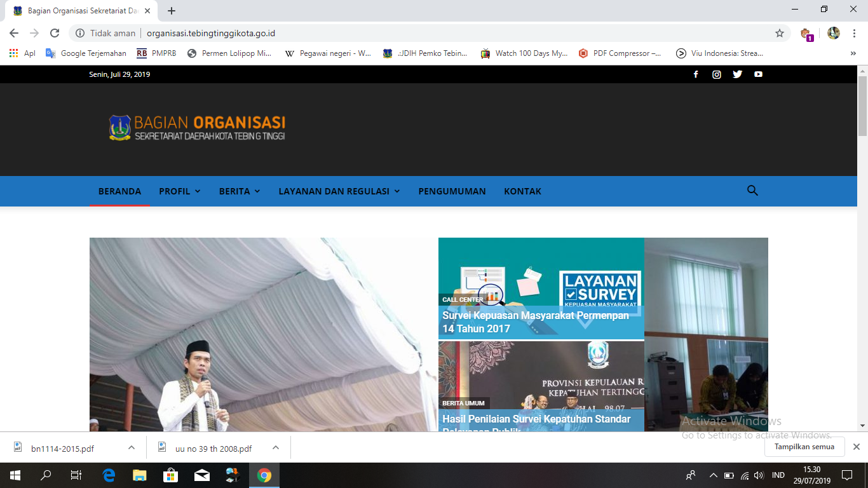Show site info for Tidak aman
Screen dimensions: 868x488
(x=105, y=33)
